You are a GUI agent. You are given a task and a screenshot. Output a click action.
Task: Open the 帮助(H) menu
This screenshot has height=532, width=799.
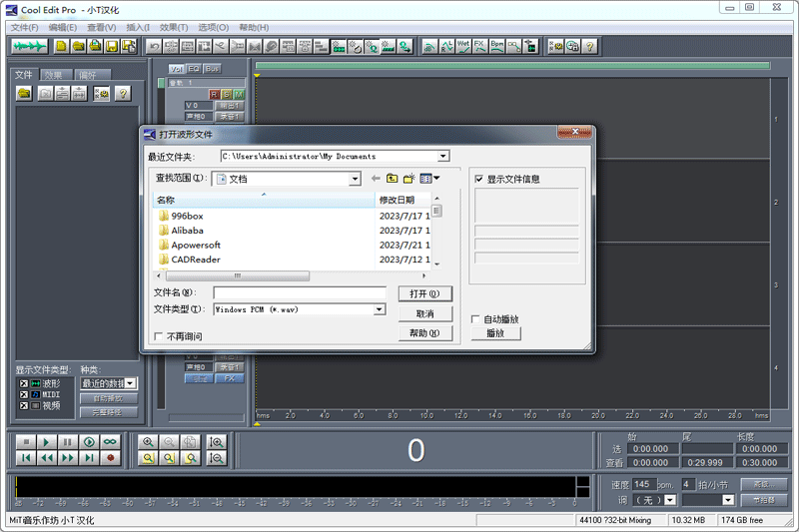pyautogui.click(x=254, y=28)
